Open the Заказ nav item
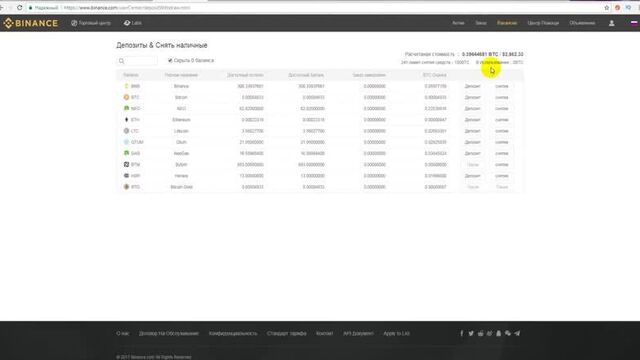The image size is (640, 360). point(481,23)
